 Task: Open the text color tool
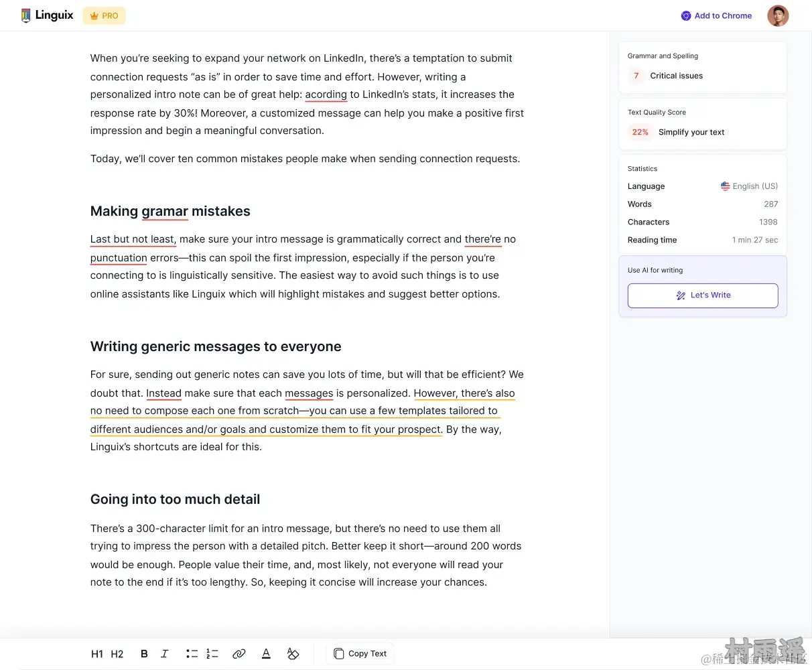click(266, 654)
